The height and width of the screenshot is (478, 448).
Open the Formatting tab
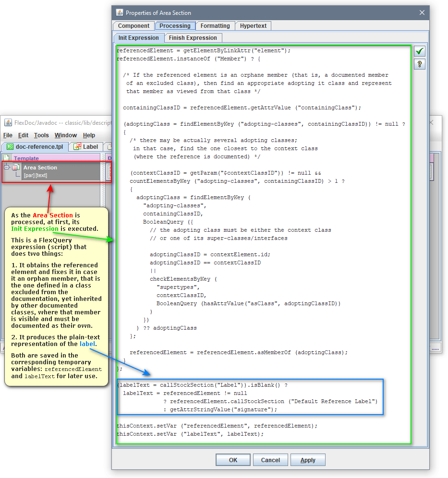(215, 26)
